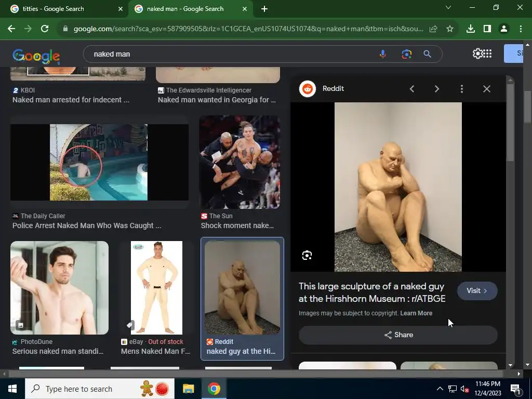
Task: Open the notification center icon
Action: pyautogui.click(x=515, y=389)
